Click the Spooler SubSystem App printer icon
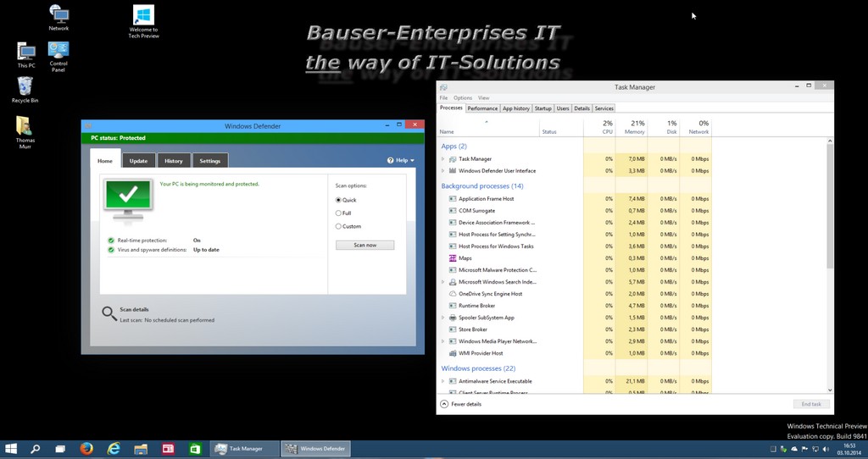The image size is (868, 459). 453,318
